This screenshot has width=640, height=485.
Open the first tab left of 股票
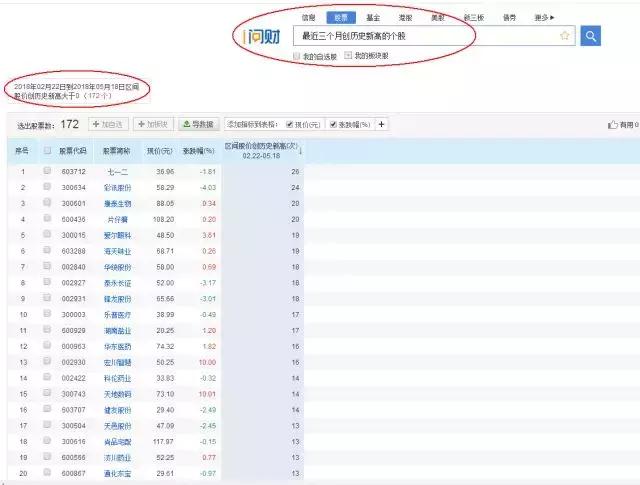coord(309,18)
